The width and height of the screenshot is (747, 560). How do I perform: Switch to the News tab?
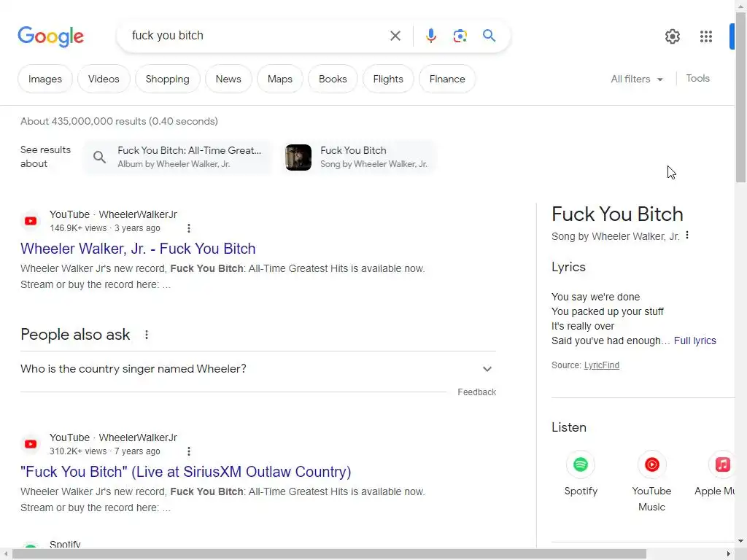tap(228, 79)
